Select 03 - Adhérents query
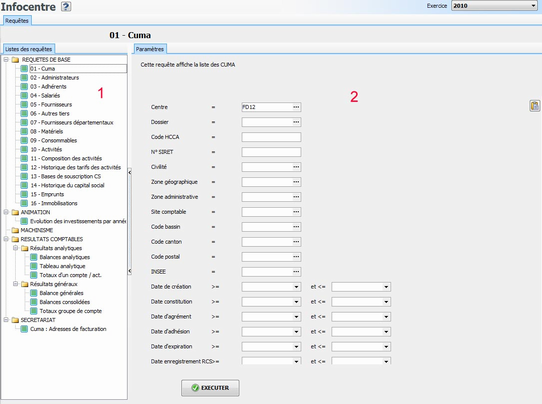The height and width of the screenshot is (404, 542). [48, 86]
